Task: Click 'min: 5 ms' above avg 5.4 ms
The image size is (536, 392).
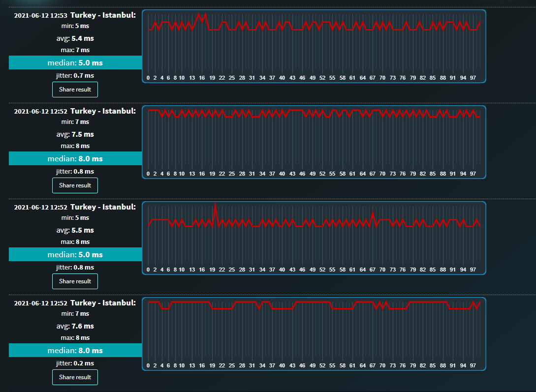Action: coord(75,26)
